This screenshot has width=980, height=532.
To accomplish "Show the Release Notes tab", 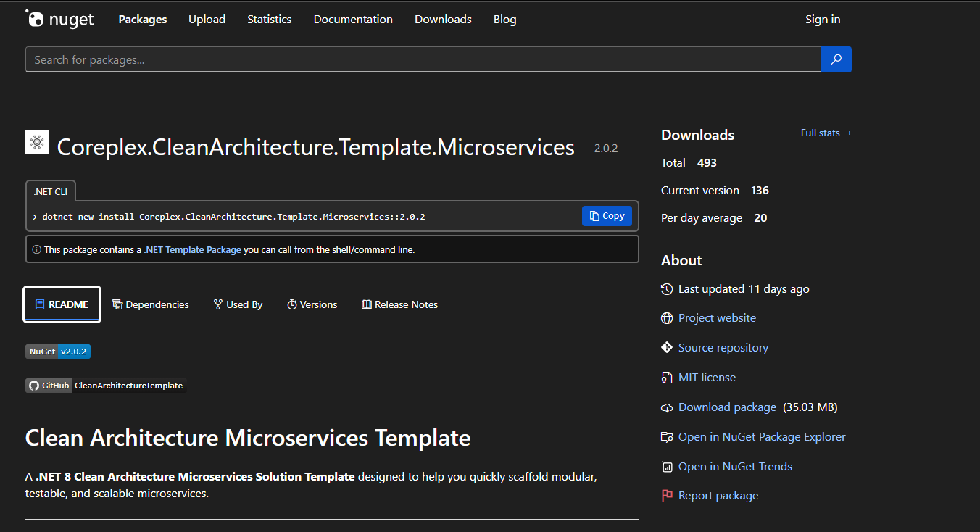I will click(x=399, y=304).
